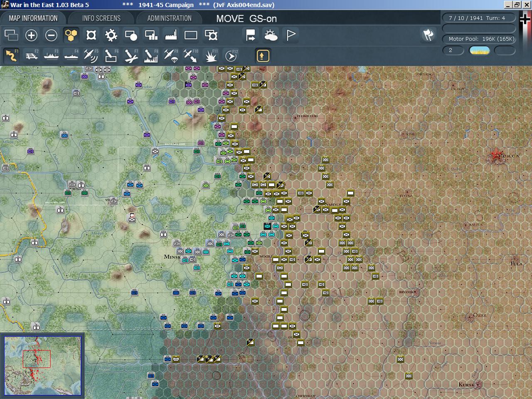Image resolution: width=532 pixels, height=399 pixels.
Task: Click the weather sun-and-cloud icon
Action: tap(271, 35)
